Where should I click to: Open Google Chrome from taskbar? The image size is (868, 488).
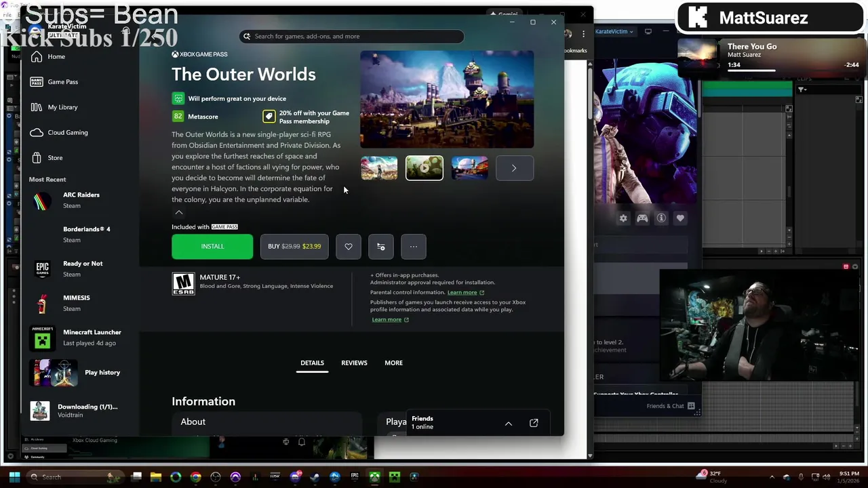point(196,477)
